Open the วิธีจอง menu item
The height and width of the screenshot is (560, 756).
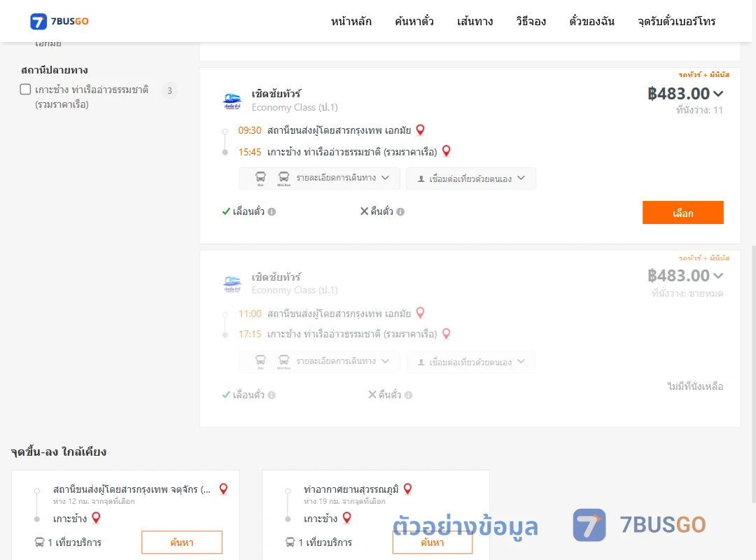tap(531, 21)
